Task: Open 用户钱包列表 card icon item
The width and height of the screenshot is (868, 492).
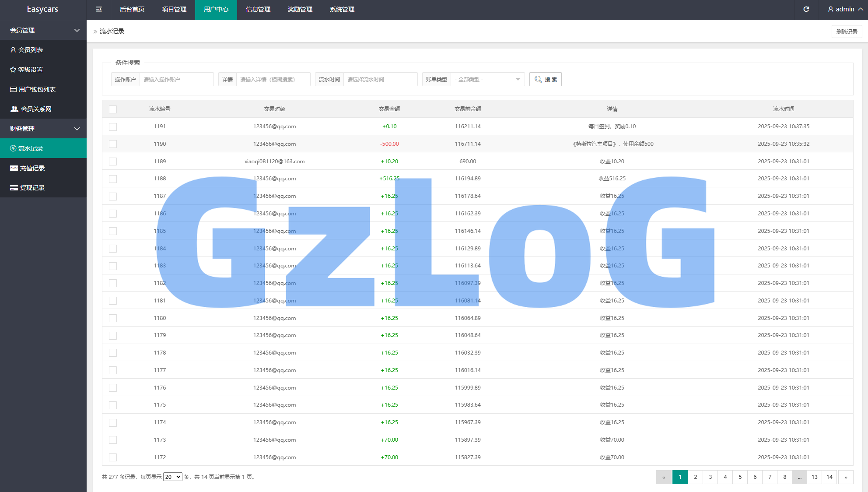Action: pos(14,89)
